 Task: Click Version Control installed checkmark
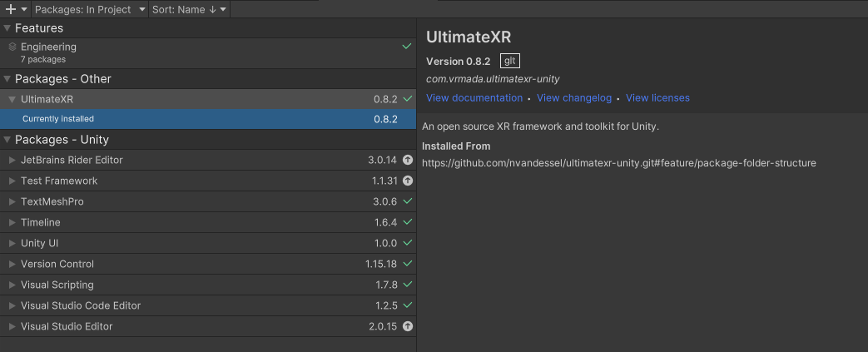pos(408,264)
